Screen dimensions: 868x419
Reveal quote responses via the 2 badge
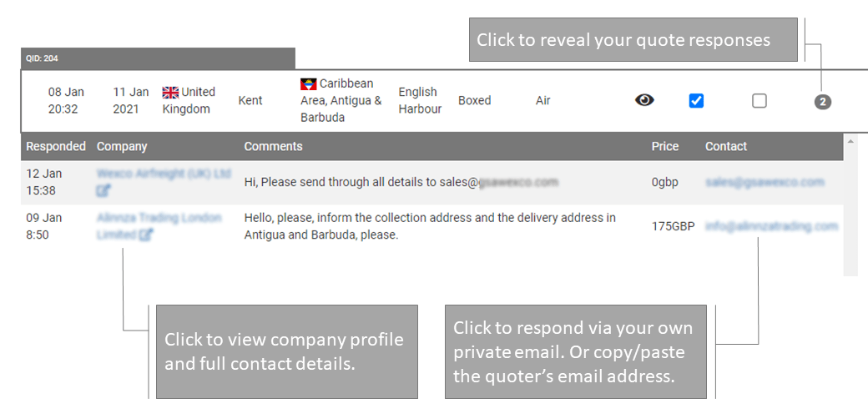pos(823,102)
